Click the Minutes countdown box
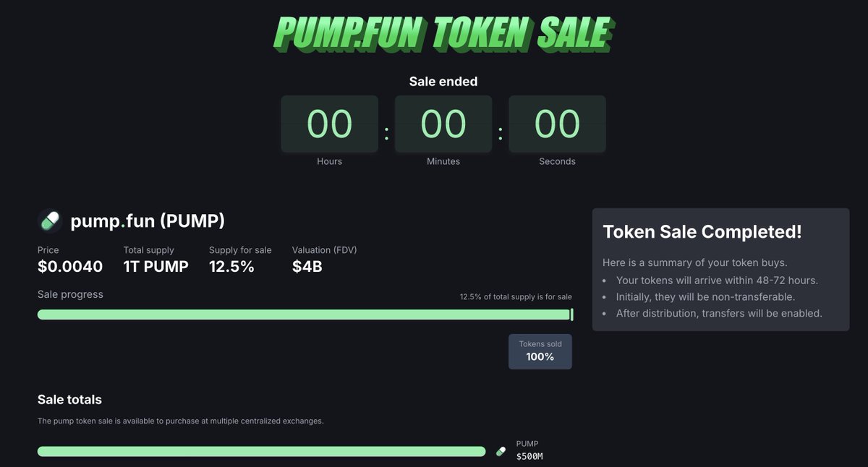This screenshot has width=868, height=467. 443,124
